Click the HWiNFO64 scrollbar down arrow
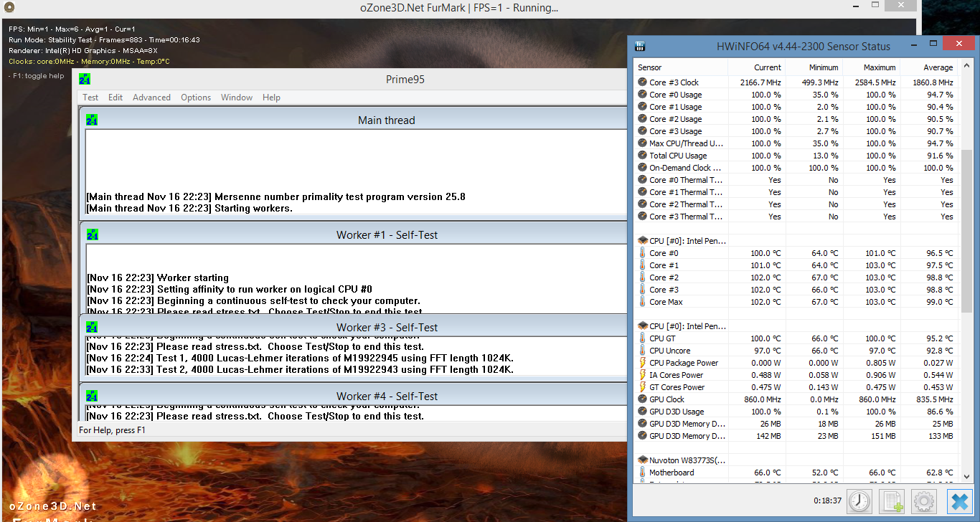The width and height of the screenshot is (980, 522). point(966,476)
